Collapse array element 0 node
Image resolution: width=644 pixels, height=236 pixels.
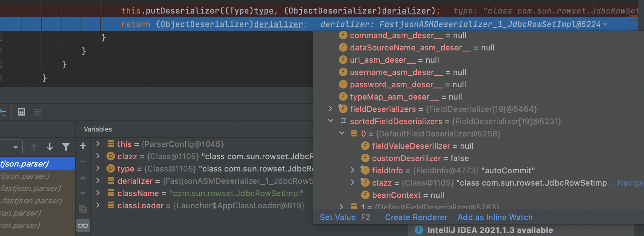point(342,133)
